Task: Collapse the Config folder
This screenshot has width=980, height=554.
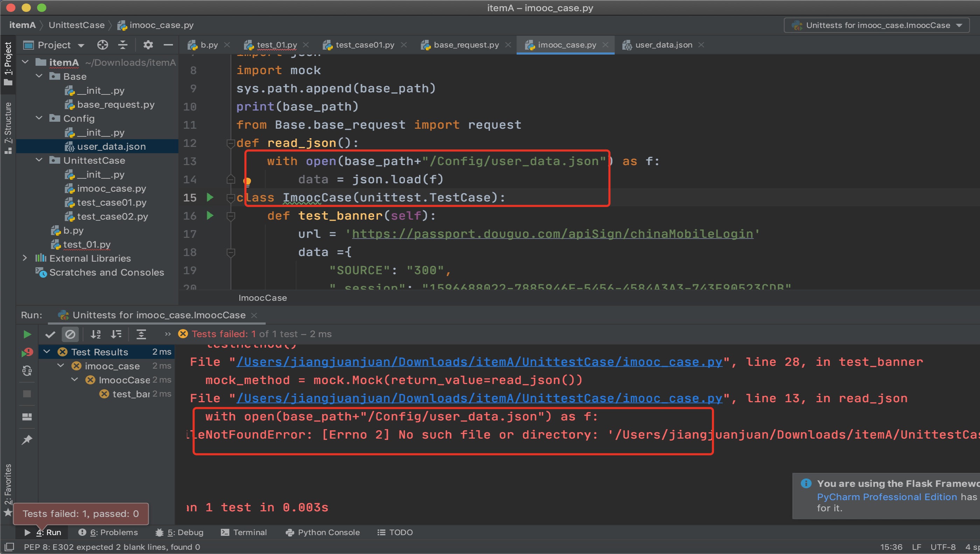Action: pyautogui.click(x=39, y=118)
